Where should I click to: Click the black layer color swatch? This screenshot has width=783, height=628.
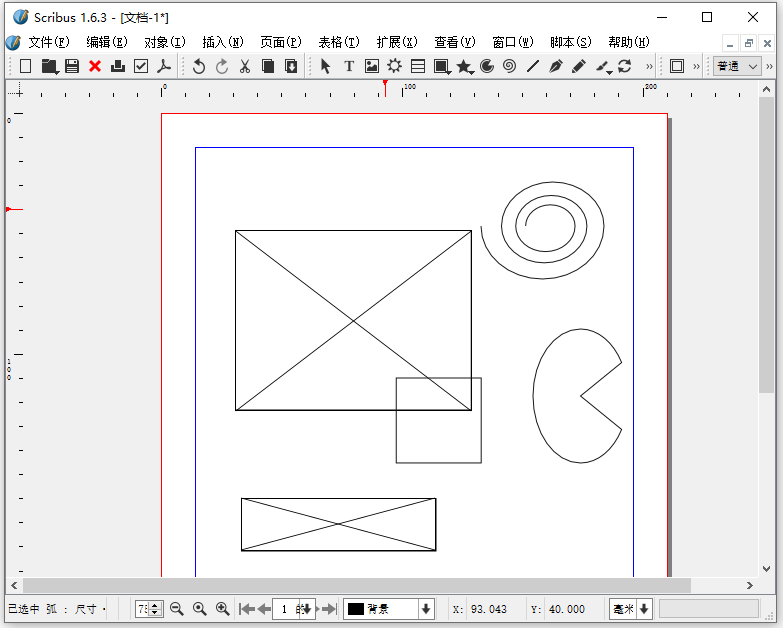[356, 609]
